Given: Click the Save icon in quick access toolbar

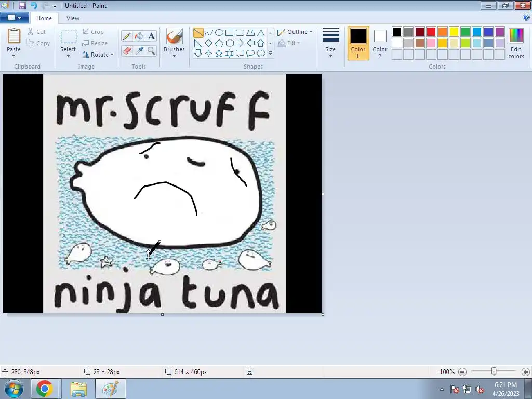Looking at the screenshot, I should [x=22, y=5].
